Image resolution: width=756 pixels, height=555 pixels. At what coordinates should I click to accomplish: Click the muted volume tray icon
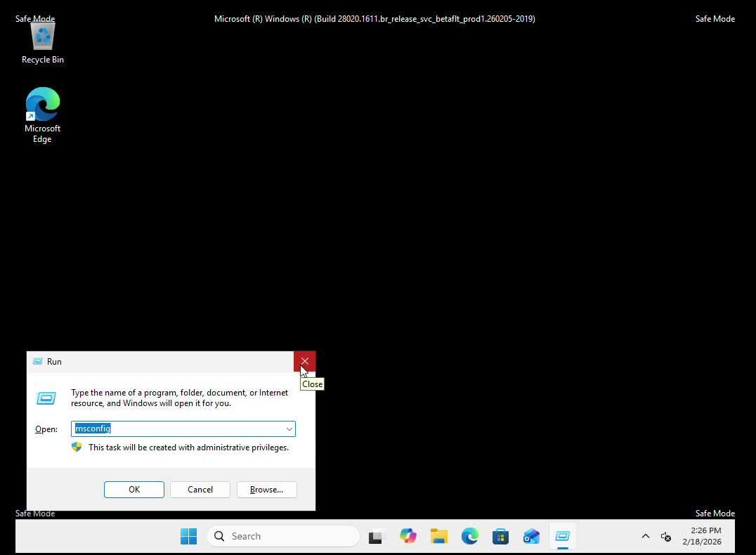tap(665, 537)
